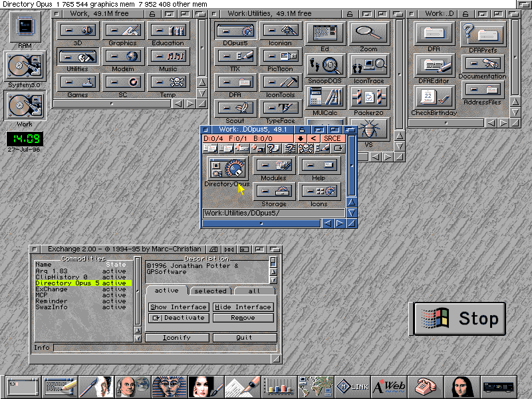The width and height of the screenshot is (532, 399).
Task: Select the System3.0 hard disk icon
Action: (x=25, y=66)
